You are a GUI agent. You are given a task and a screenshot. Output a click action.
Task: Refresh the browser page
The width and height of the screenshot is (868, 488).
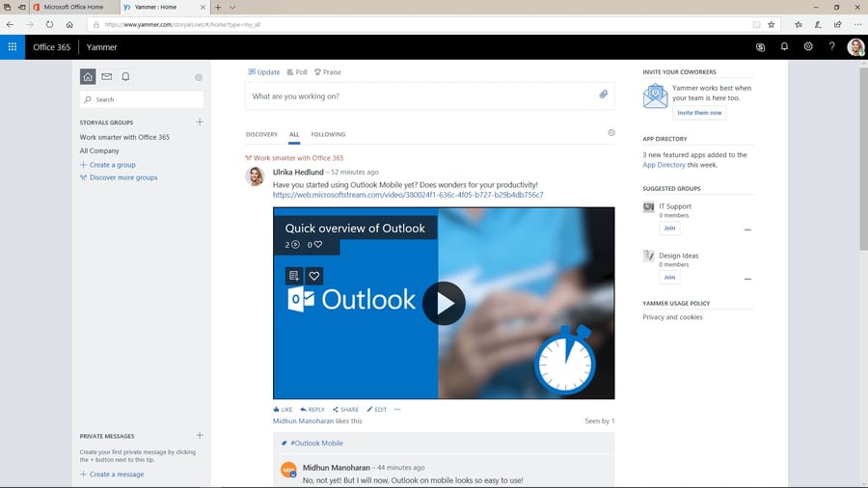tap(50, 24)
